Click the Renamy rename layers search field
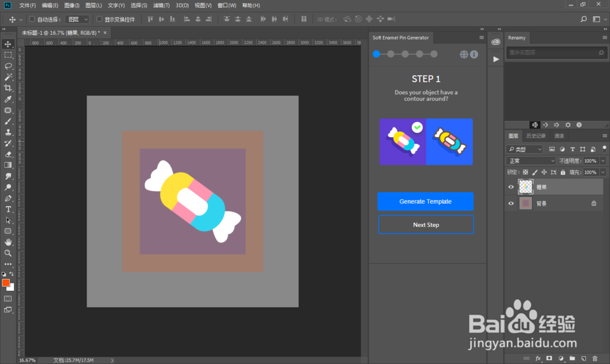This screenshot has height=364, width=610. pyautogui.click(x=556, y=52)
